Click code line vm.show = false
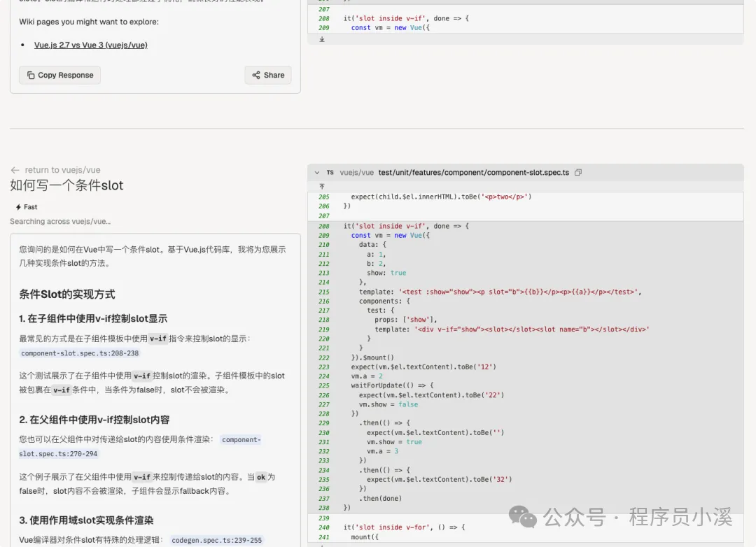This screenshot has width=756, height=547. (388, 404)
